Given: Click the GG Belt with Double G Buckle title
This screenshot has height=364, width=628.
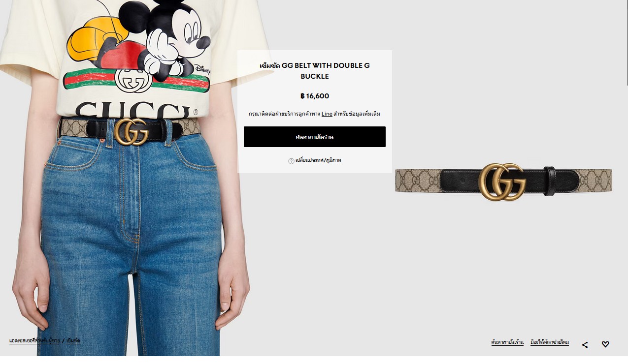Looking at the screenshot, I should click(315, 71).
